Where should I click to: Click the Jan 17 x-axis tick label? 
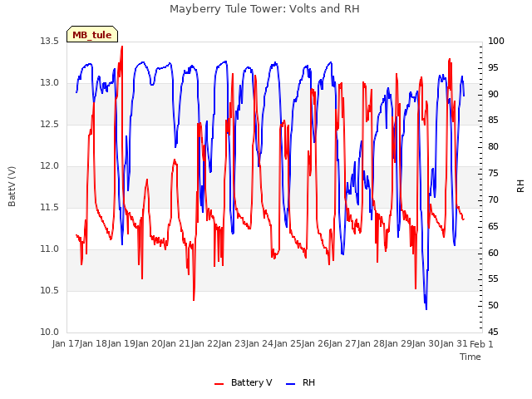click(x=66, y=343)
